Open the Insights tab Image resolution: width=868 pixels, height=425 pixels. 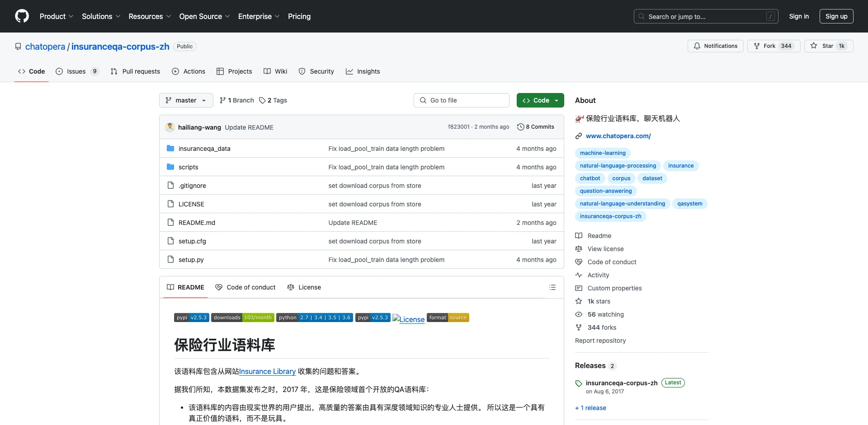point(363,71)
